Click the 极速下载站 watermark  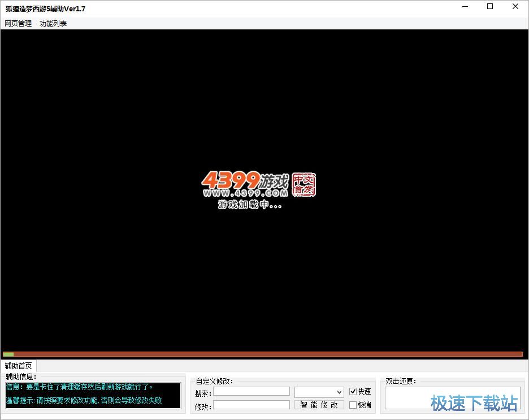point(474,404)
